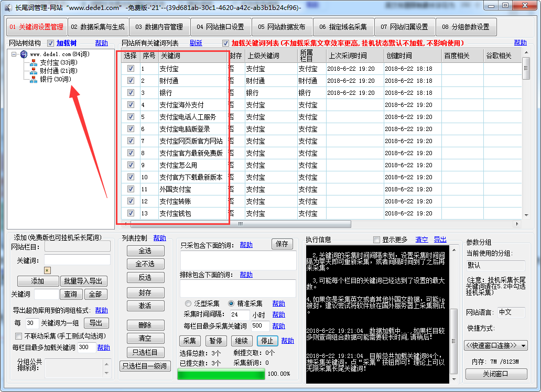The width and height of the screenshot is (541, 392).
Task: Click the application icon in the title bar
Action: click(x=8, y=7)
